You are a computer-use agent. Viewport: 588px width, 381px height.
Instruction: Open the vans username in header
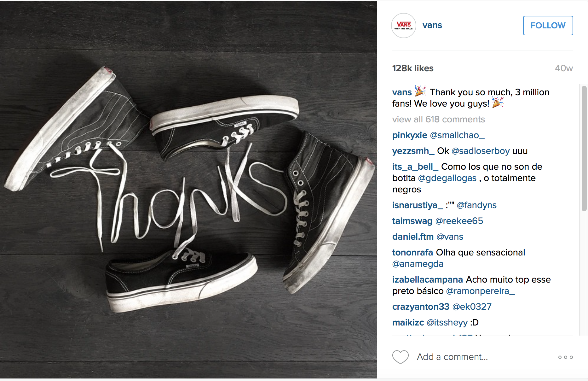coord(432,25)
